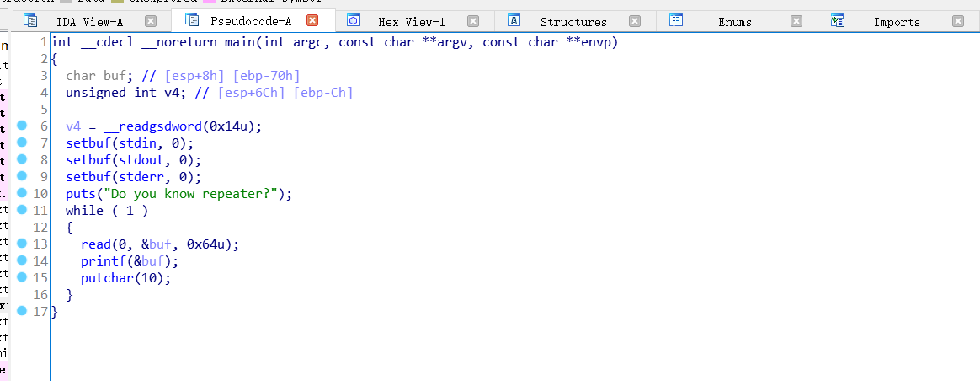The width and height of the screenshot is (980, 381).
Task: Click the main function name
Action: 239,42
